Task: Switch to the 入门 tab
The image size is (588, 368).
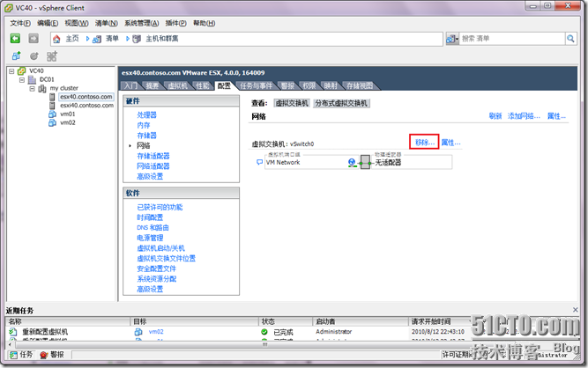Action: coord(130,85)
